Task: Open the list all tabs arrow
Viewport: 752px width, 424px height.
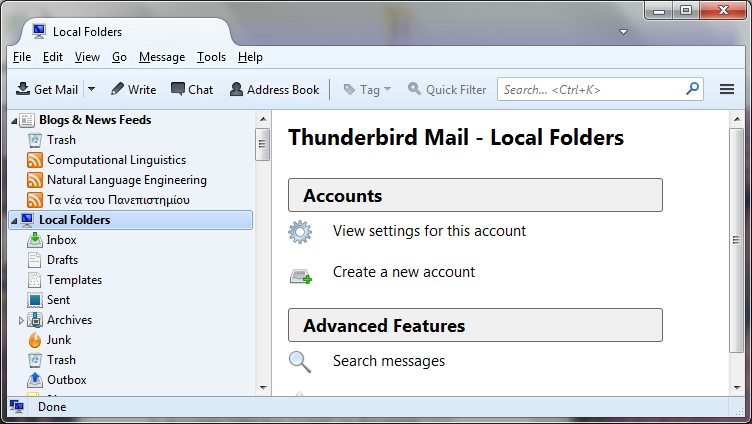Action: click(x=623, y=32)
